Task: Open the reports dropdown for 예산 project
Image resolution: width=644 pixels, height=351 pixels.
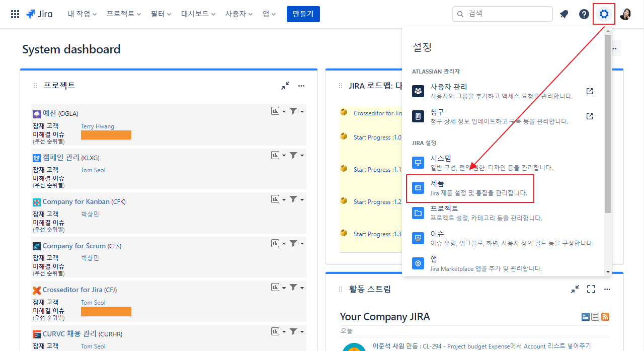Action: (x=278, y=111)
